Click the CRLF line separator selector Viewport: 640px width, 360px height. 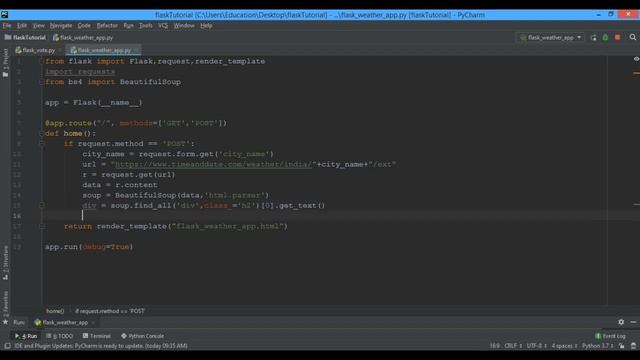(513, 346)
